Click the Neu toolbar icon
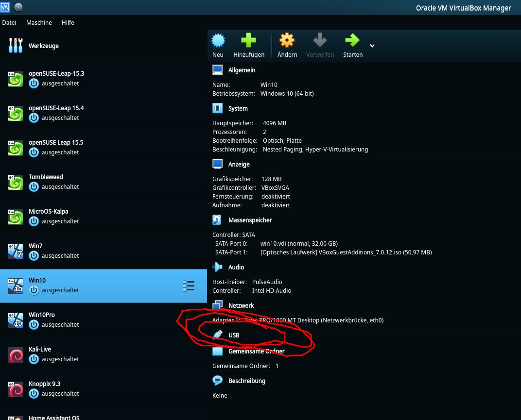This screenshot has height=420, width=521. (218, 40)
